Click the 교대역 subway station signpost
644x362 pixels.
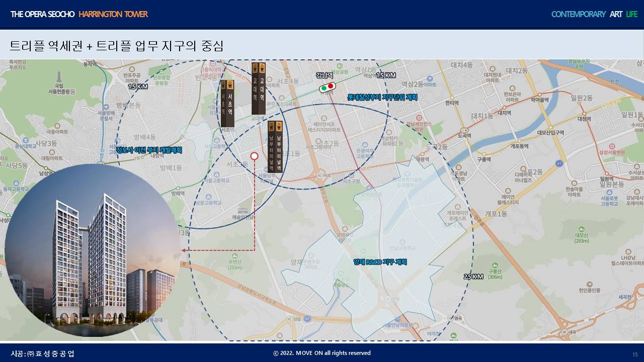pyautogui.click(x=258, y=88)
